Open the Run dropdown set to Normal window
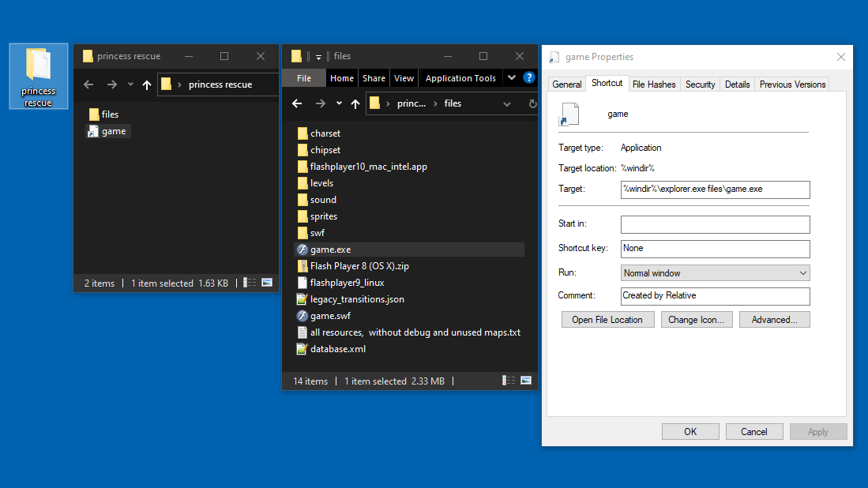868x488 pixels. [x=715, y=273]
